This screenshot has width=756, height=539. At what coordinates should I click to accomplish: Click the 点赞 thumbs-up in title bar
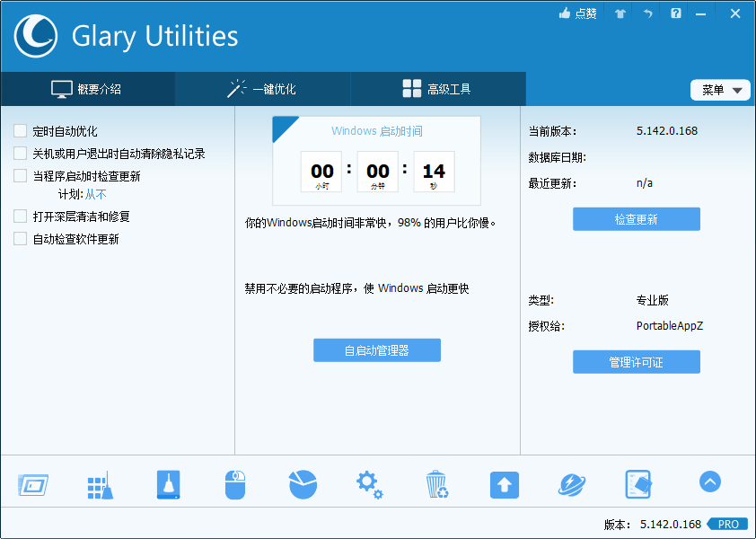click(577, 13)
